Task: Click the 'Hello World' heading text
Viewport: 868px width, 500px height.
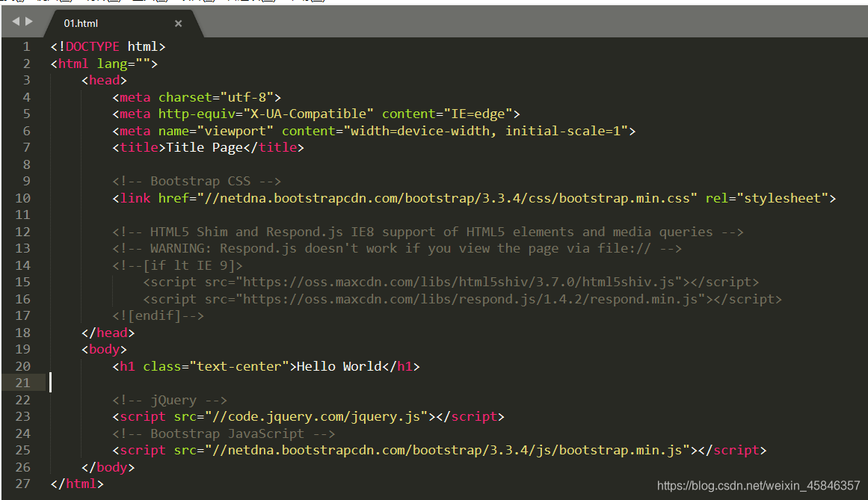Action: (x=339, y=366)
